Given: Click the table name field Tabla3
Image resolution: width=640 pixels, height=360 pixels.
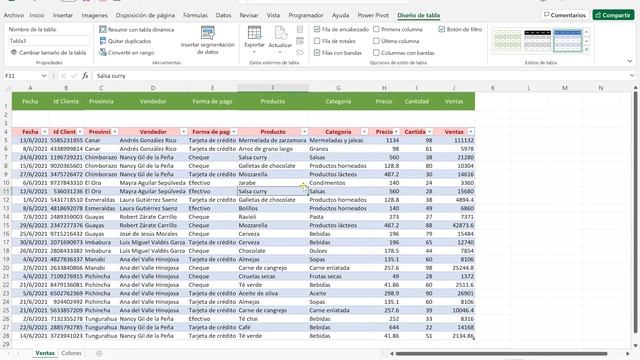Looking at the screenshot, I should click(49, 41).
